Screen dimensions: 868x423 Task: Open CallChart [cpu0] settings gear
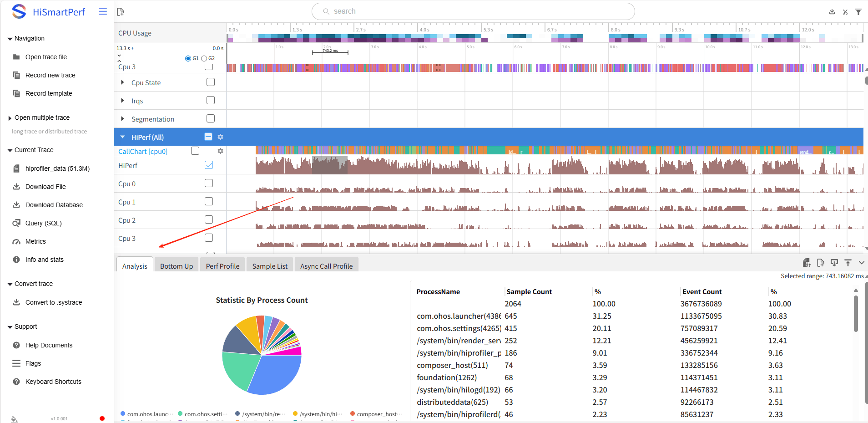click(x=220, y=151)
